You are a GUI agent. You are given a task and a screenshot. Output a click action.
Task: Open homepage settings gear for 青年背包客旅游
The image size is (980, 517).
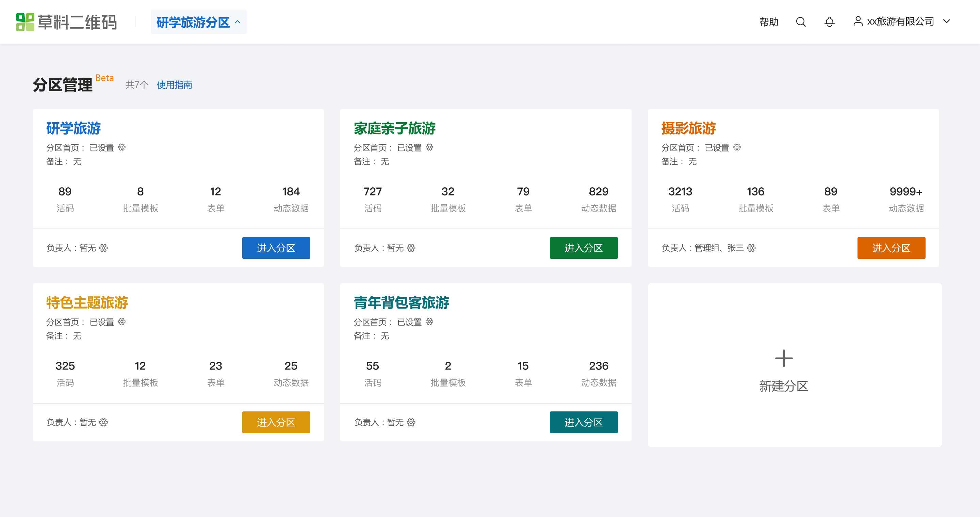point(429,321)
